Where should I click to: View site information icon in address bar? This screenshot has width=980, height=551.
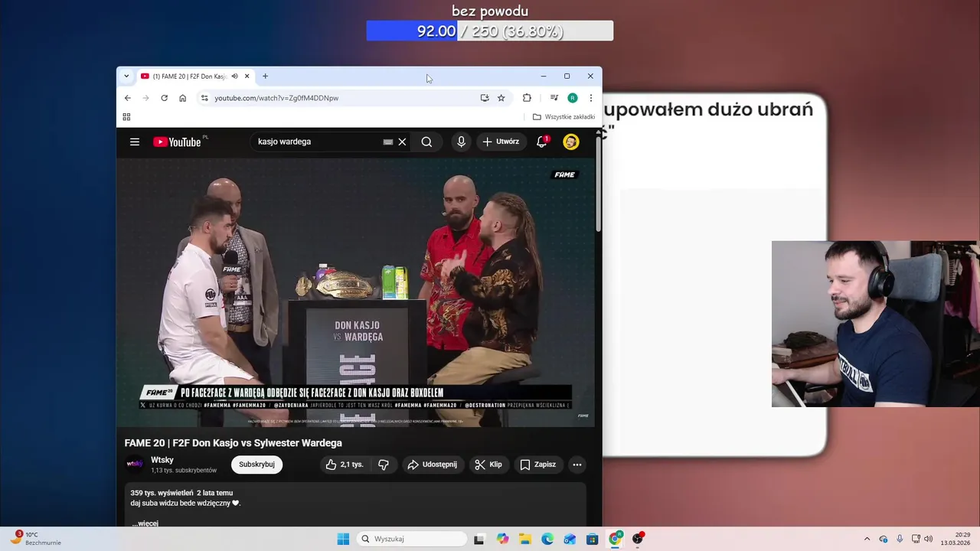tap(204, 98)
